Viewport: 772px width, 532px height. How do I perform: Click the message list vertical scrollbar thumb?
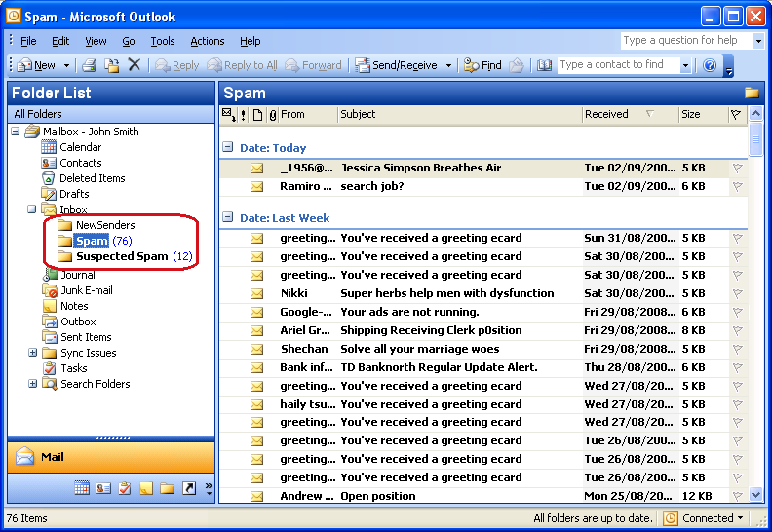click(755, 139)
